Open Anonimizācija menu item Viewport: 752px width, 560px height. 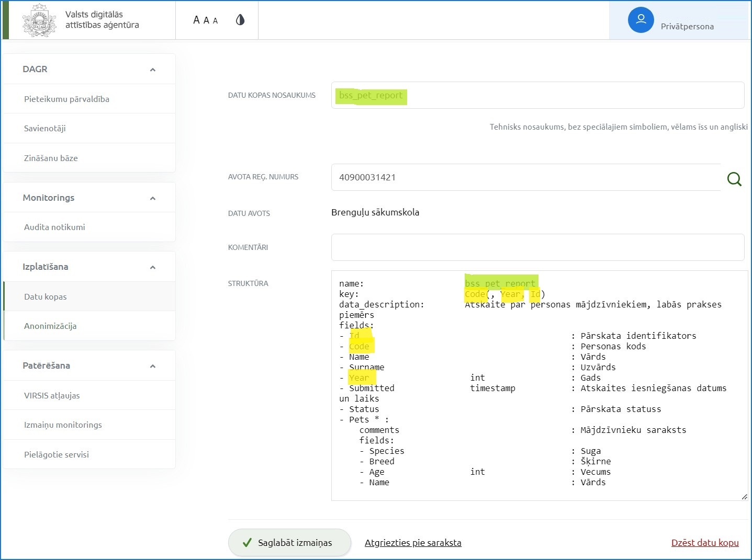coord(89,326)
